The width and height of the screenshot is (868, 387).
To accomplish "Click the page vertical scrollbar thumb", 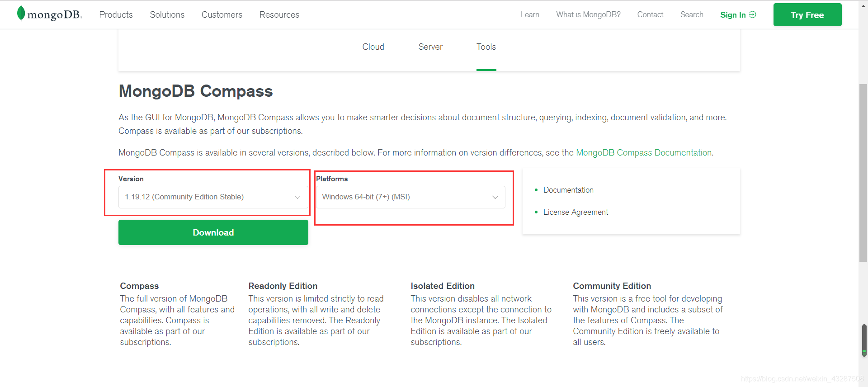I will click(x=863, y=173).
